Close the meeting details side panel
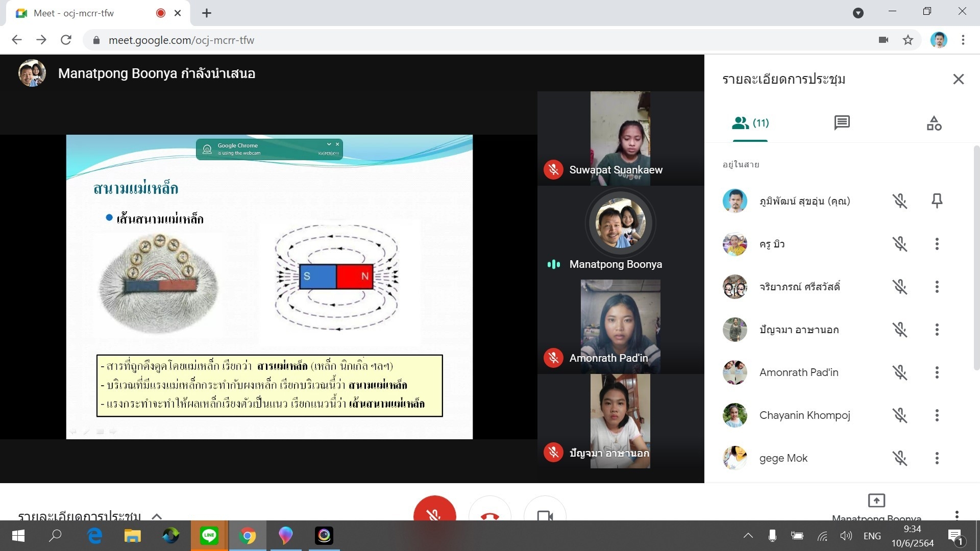This screenshot has height=551, width=980. [958, 79]
